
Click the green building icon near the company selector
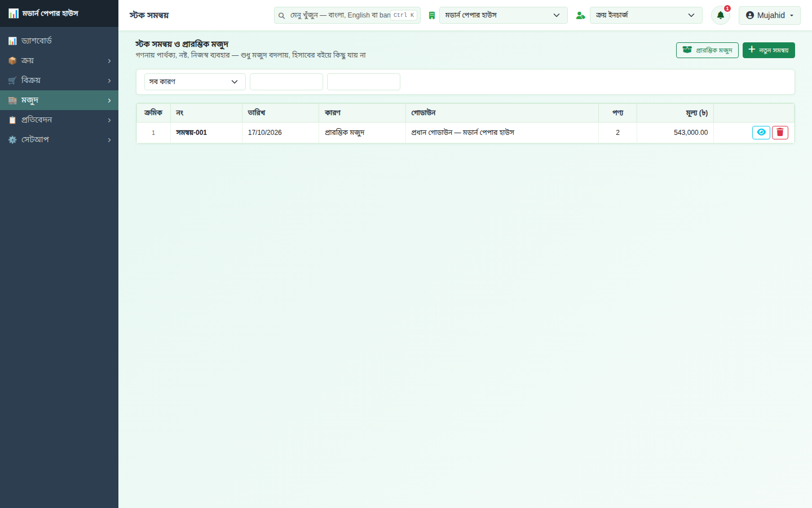[x=432, y=16]
